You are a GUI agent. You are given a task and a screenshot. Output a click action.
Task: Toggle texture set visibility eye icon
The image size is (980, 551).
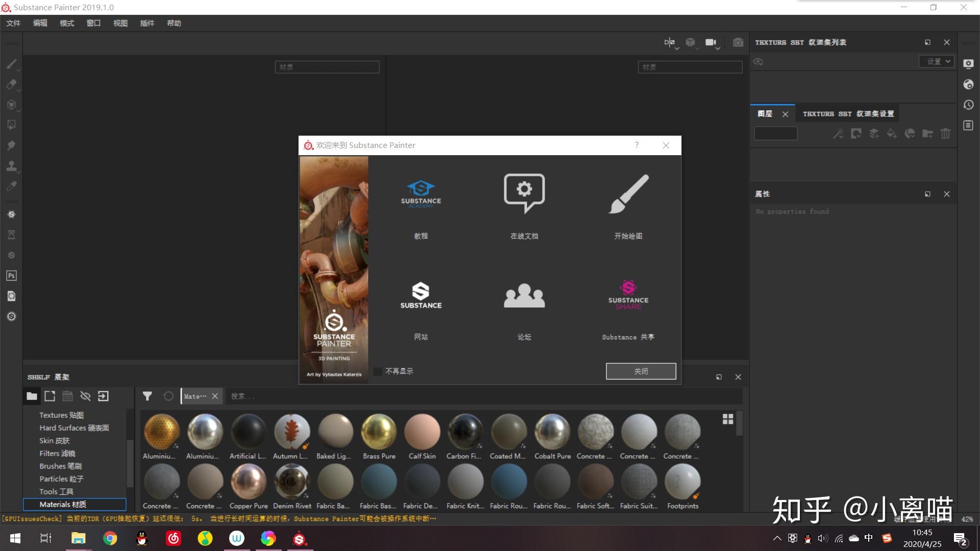758,62
